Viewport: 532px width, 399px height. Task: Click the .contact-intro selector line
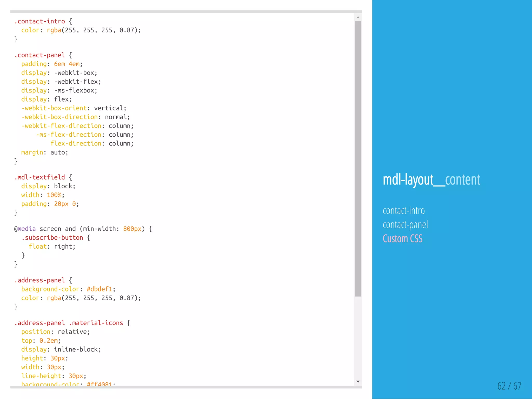coord(43,21)
